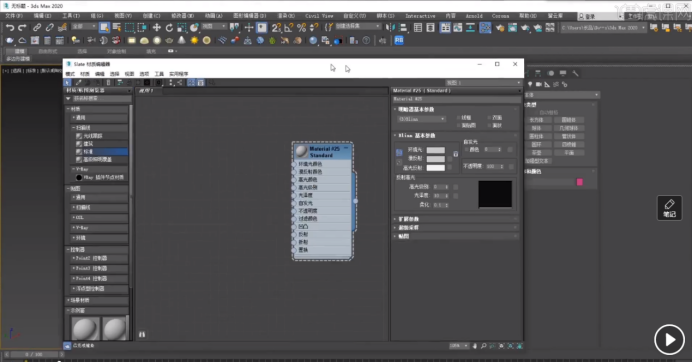Viewport: 692px width, 363px height.
Task: Toggle the 2.5D Snaps icon
Action: pos(276,27)
